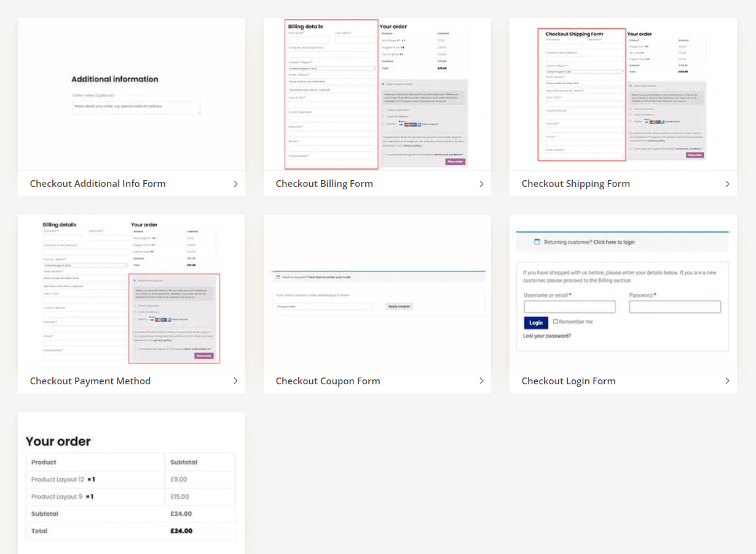Click the Discover card icon in Billing Form preview

coord(413,124)
